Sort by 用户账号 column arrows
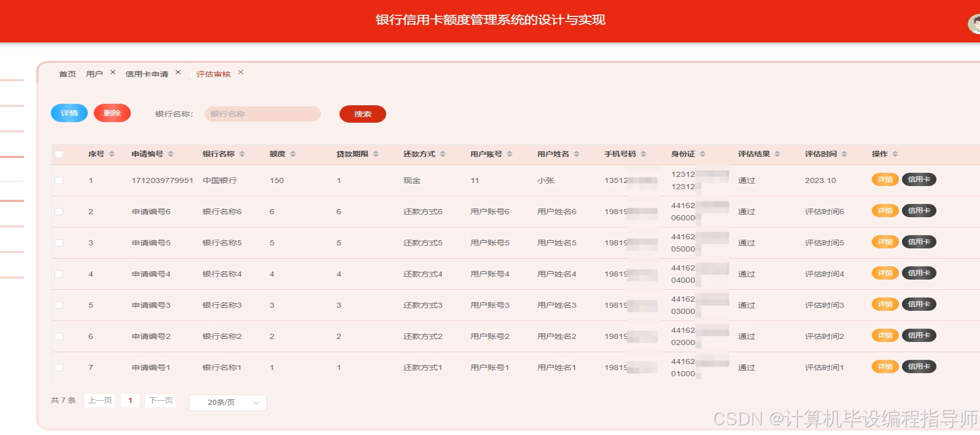This screenshot has width=980, height=435. point(510,154)
